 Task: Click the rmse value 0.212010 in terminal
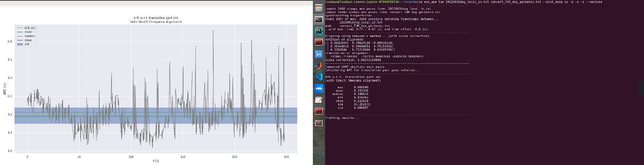(x=361, y=101)
